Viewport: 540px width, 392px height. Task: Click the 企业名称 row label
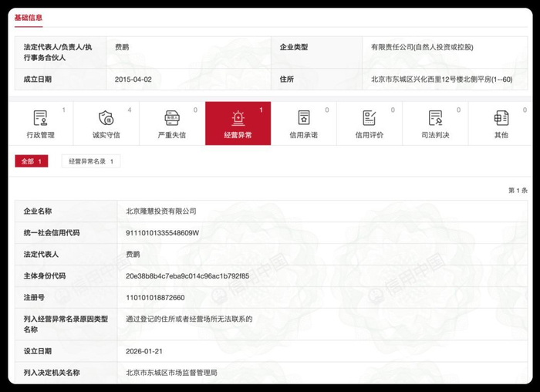click(x=38, y=211)
